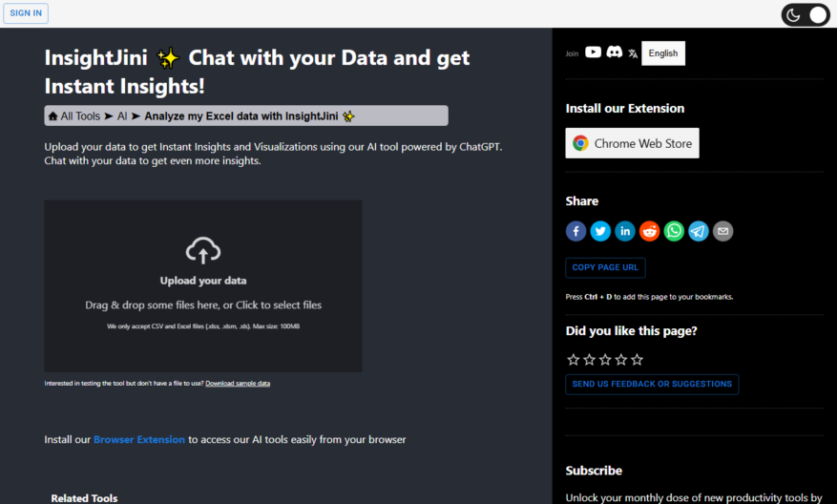The height and width of the screenshot is (504, 837).
Task: Click SEND US FEEDBACK OR SUGGESTIONS
Action: 652,384
